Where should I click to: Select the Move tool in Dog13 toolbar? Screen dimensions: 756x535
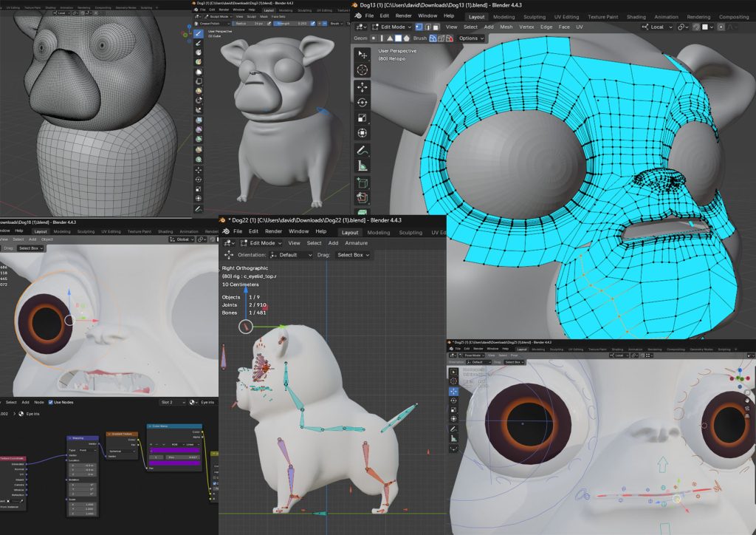(362, 87)
